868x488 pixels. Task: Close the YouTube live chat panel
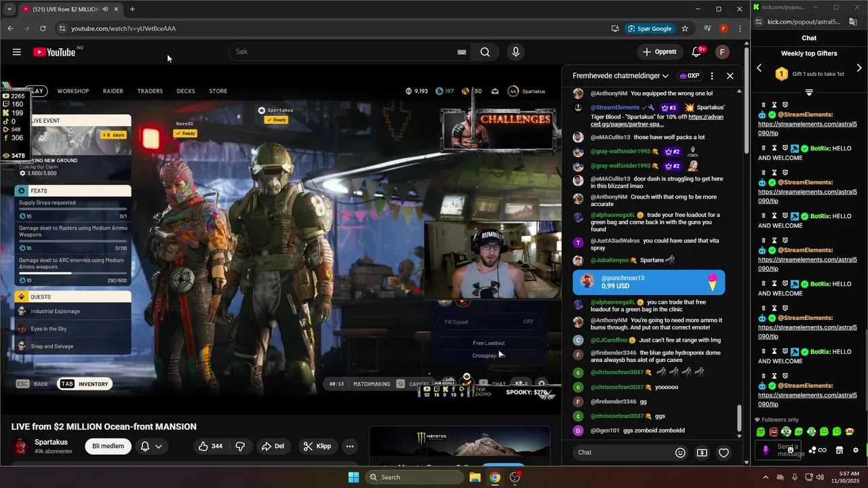pyautogui.click(x=730, y=76)
